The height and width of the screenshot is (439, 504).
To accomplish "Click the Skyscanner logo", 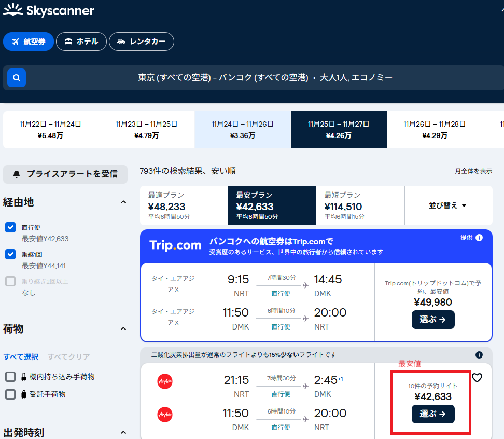I will click(x=49, y=10).
